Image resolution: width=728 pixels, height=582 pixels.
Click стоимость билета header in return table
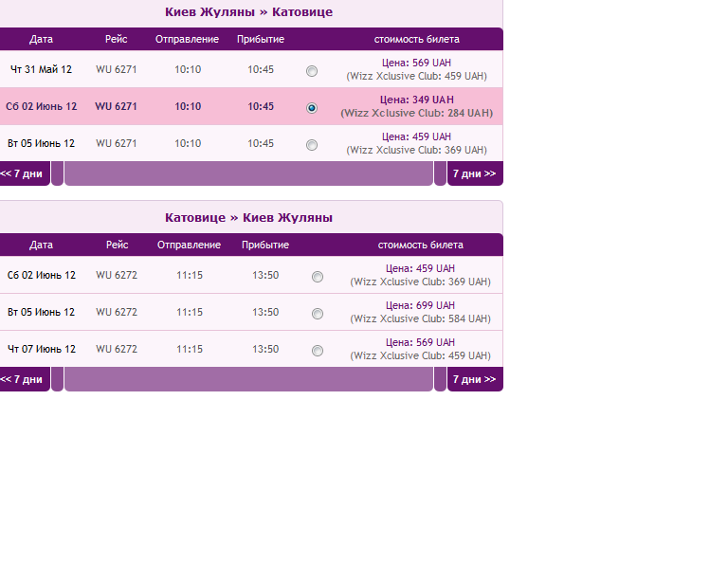420,245
